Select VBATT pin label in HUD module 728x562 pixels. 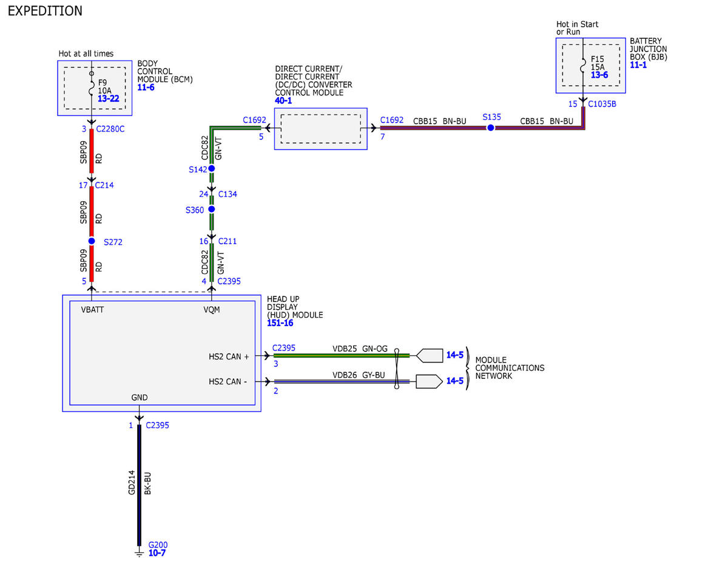94,309
